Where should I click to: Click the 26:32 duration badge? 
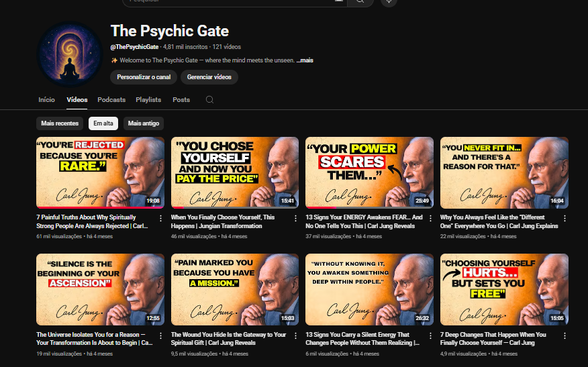422,318
